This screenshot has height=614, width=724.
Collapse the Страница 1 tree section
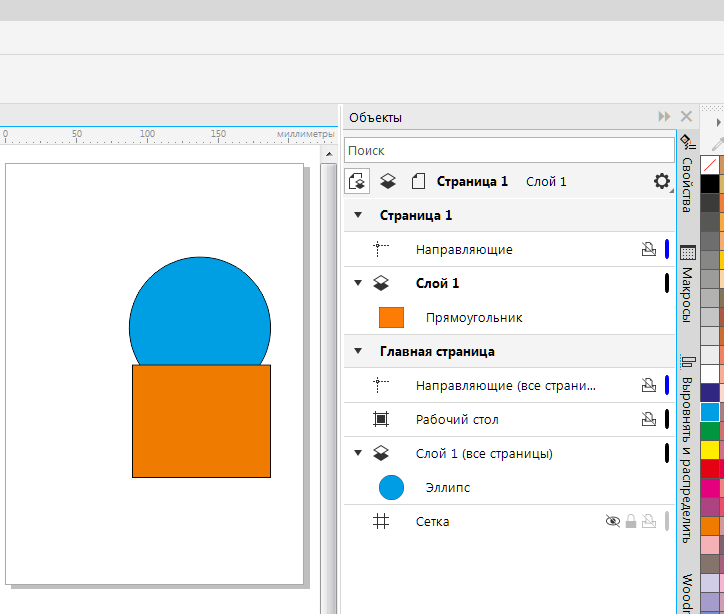pyautogui.click(x=357, y=215)
